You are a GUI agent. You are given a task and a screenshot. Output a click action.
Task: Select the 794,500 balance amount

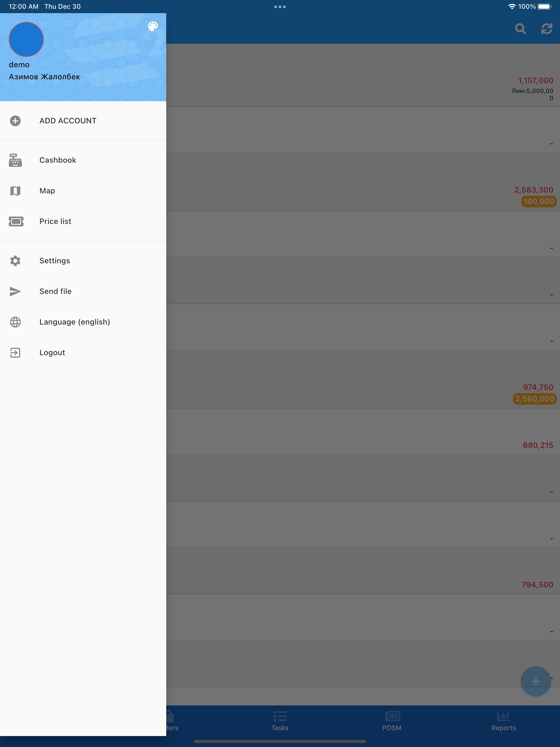pos(537,585)
